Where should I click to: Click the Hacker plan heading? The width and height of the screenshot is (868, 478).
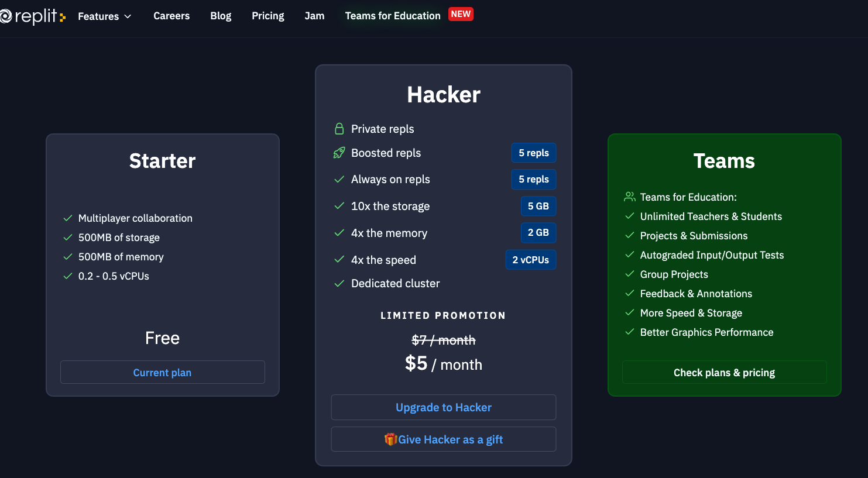click(x=444, y=95)
